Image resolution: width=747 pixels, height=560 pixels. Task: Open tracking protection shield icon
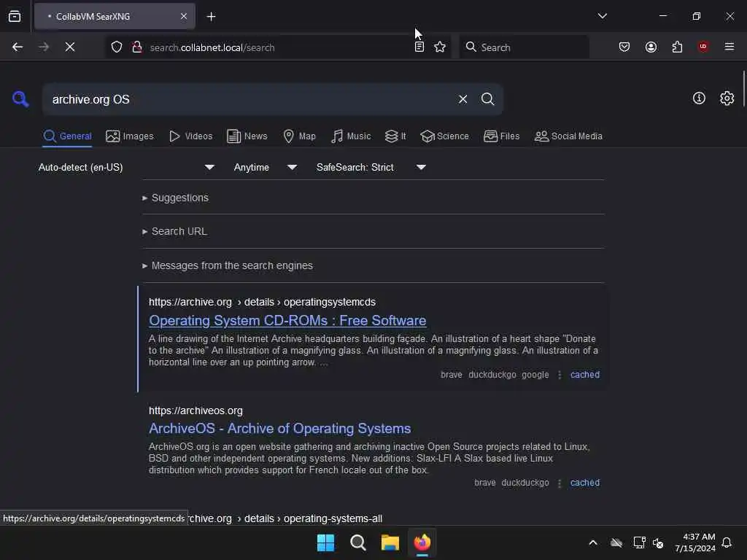pos(117,47)
